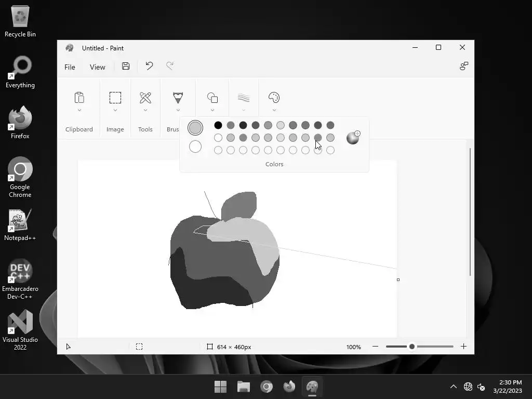Click the Shapes icon in the ribbon

pyautogui.click(x=212, y=98)
